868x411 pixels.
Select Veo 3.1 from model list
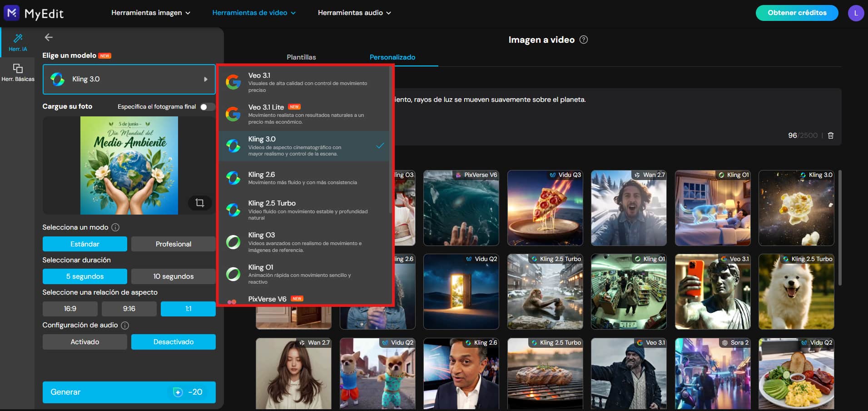pyautogui.click(x=304, y=82)
